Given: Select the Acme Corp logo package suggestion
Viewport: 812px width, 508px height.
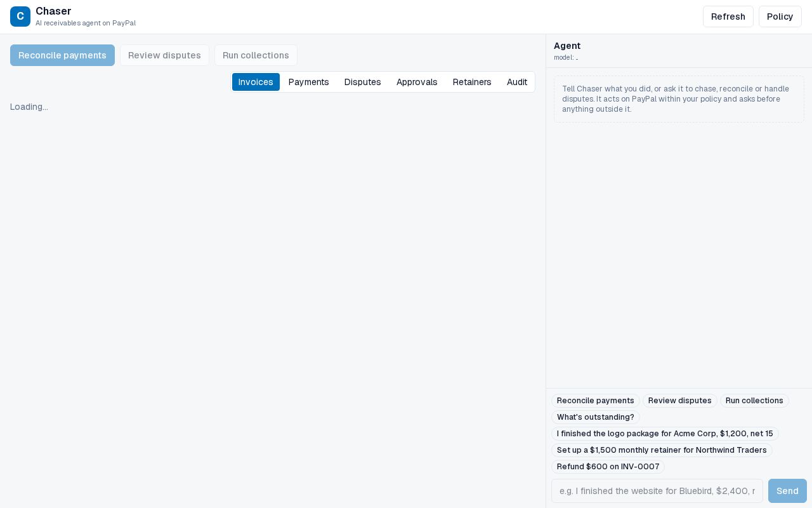Looking at the screenshot, I should click(x=665, y=434).
